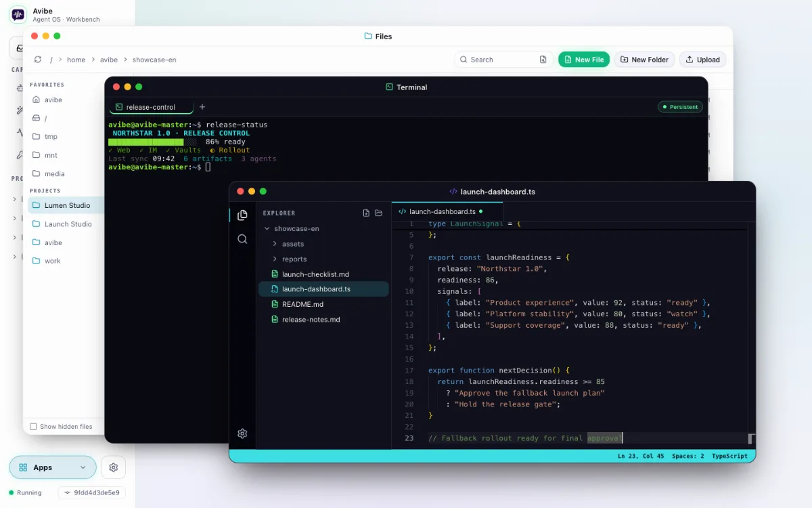Change indentation via Spaces: 2
The width and height of the screenshot is (812, 508).
tap(687, 456)
